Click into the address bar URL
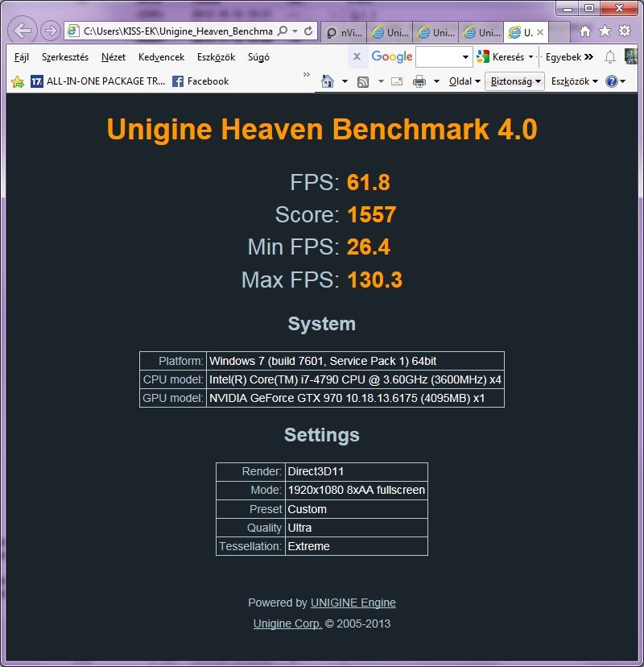This screenshot has width=644, height=667. pos(178,31)
